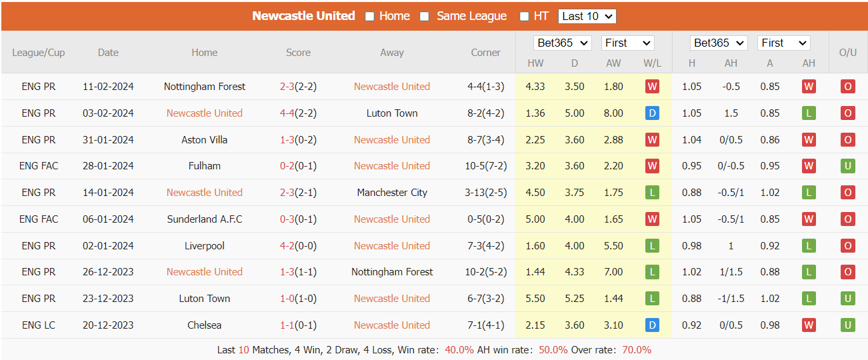The height and width of the screenshot is (360, 868).
Task: Toggle the HT checkbox
Action: pos(524,17)
